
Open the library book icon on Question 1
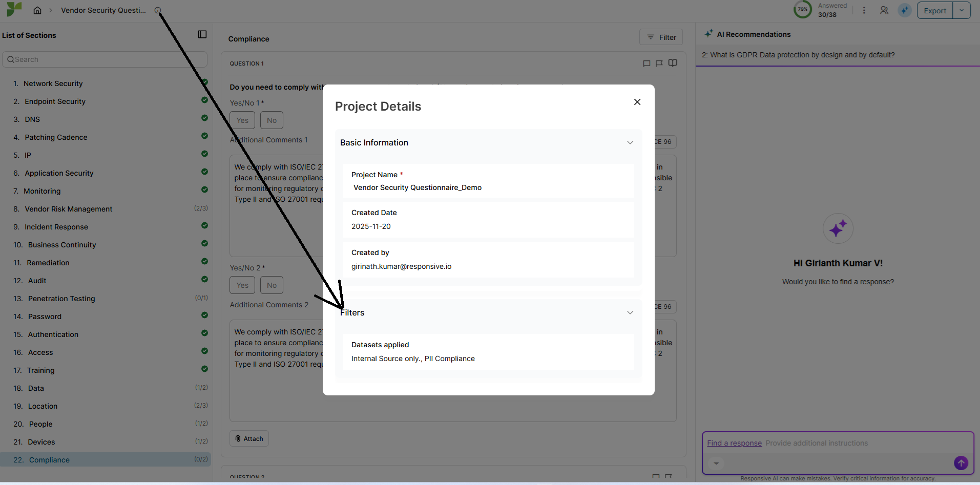[x=673, y=63]
